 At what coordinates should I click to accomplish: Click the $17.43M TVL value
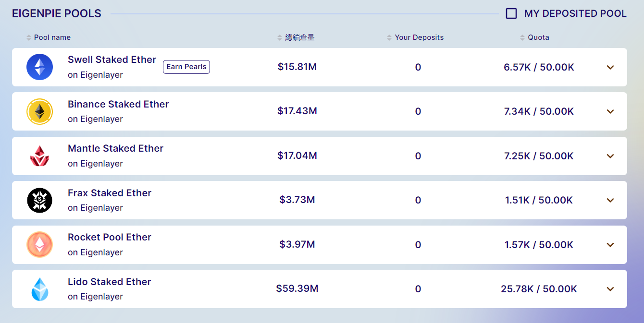coord(297,111)
